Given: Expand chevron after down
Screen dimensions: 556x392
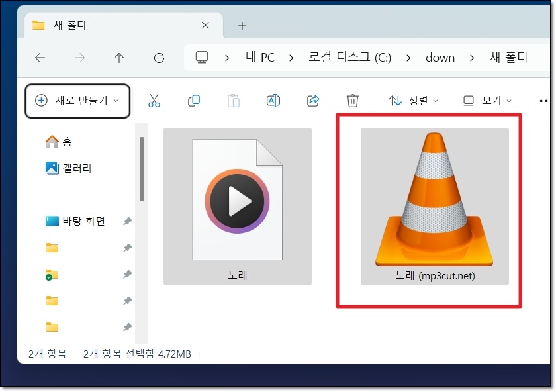Looking at the screenshot, I should [472, 58].
